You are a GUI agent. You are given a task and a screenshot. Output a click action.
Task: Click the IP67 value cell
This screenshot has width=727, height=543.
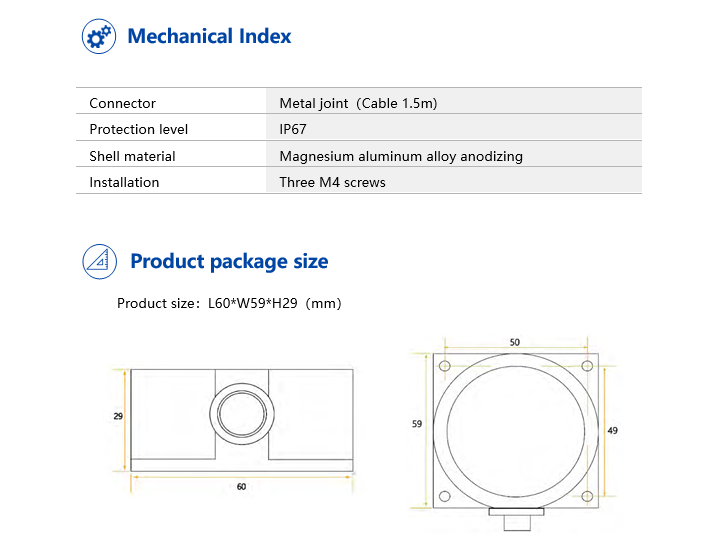[294, 129]
